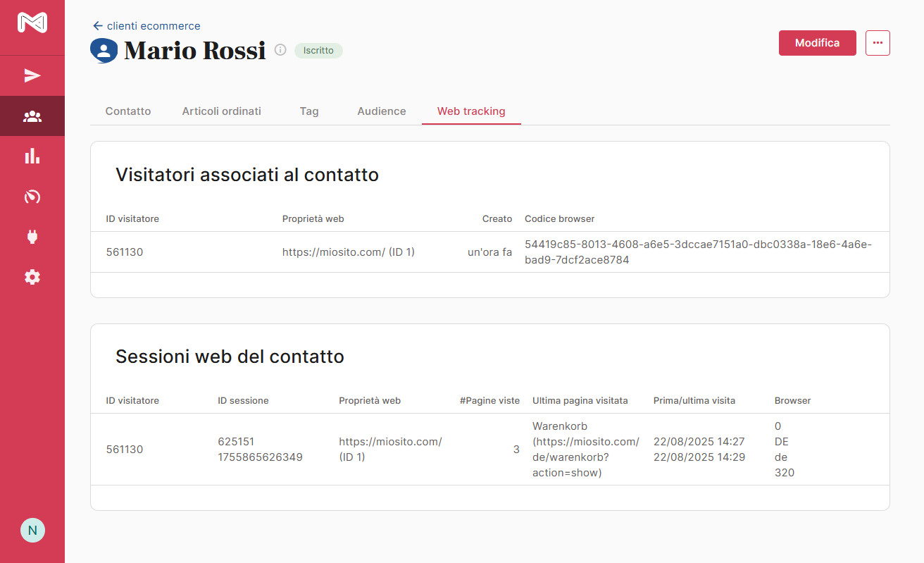Viewport: 924px width, 563px height.
Task: Open the integrations plug icon
Action: pyautogui.click(x=32, y=237)
